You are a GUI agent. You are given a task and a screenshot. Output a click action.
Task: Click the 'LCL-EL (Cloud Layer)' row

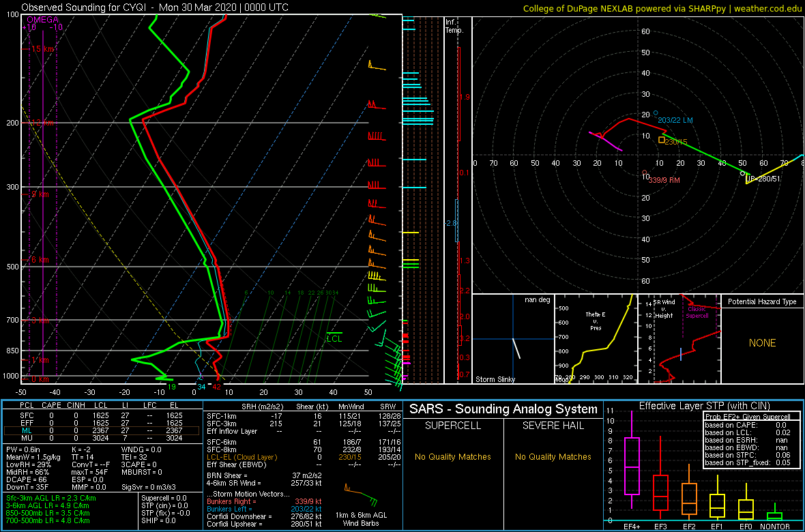pyautogui.click(x=304, y=457)
